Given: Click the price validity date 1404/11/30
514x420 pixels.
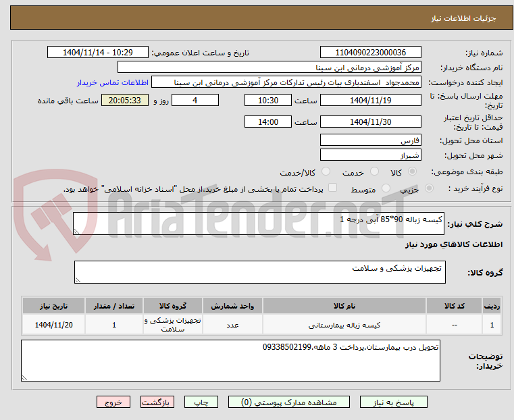Looking at the screenshot, I should coord(370,122).
